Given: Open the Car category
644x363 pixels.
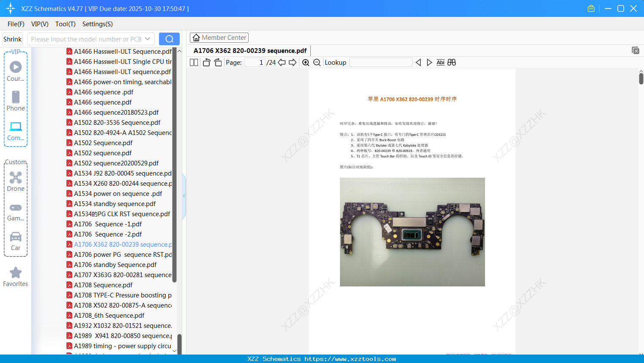Looking at the screenshot, I should coord(16,241).
